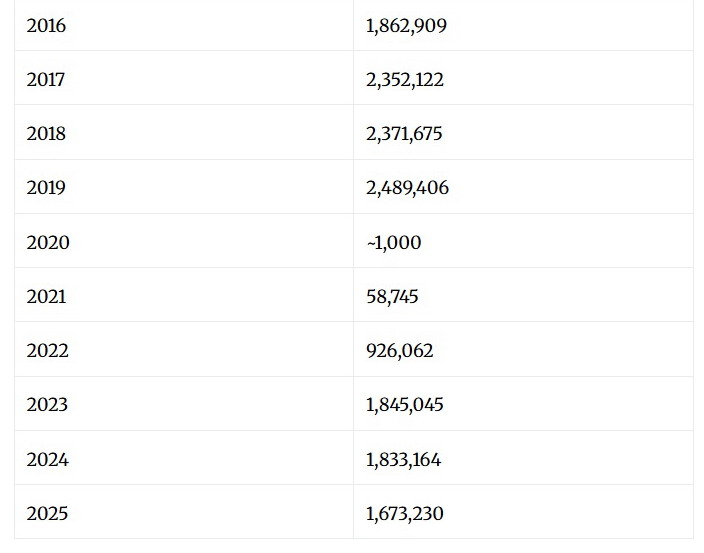
Task: Click the 2024 year cell
Action: click(47, 460)
